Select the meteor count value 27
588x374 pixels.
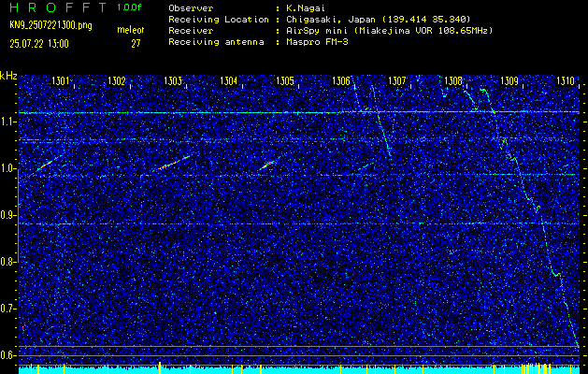pos(136,44)
